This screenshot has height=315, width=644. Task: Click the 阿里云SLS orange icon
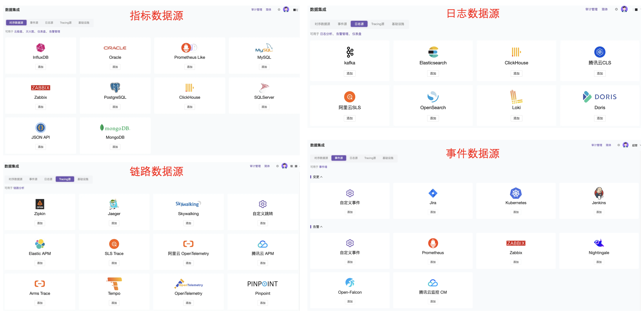(350, 97)
